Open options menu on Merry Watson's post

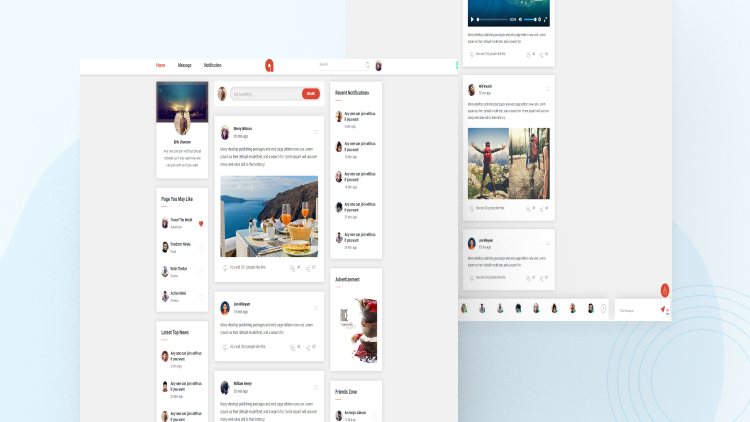(x=315, y=131)
